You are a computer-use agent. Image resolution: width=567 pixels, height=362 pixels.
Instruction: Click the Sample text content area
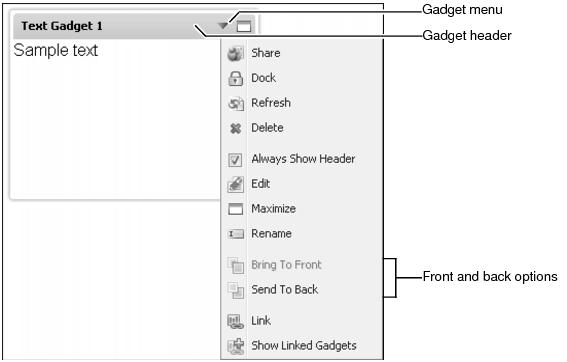coord(56,50)
